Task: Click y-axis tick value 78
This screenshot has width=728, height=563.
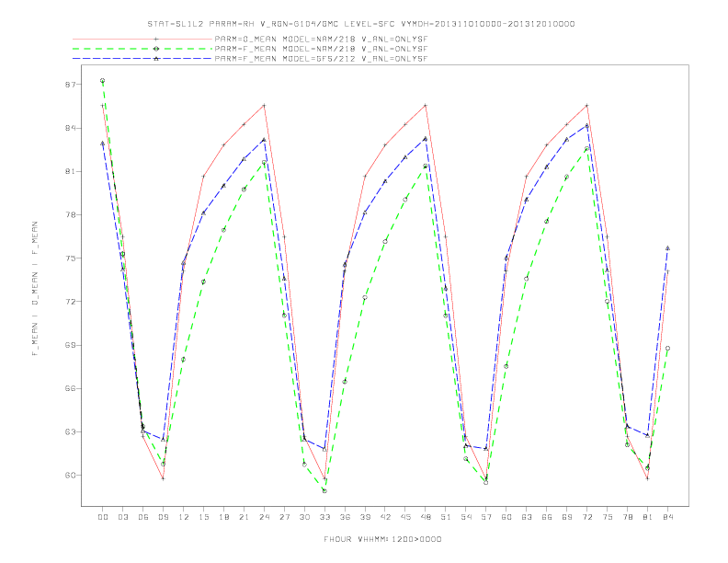Action: [x=70, y=214]
